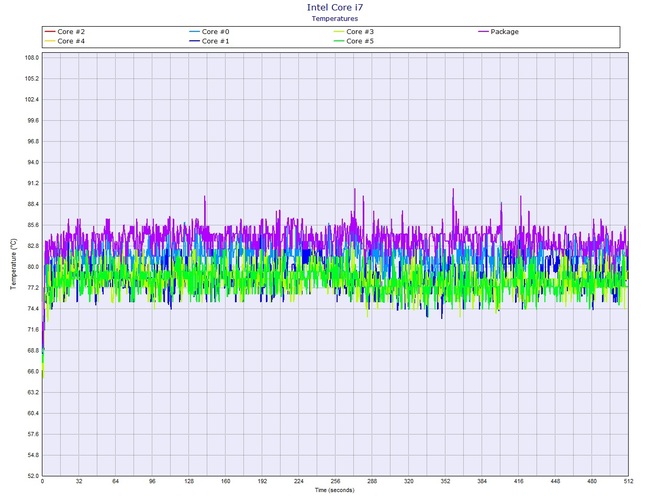The width and height of the screenshot is (670, 502).
Task: Select the Core #0 legend label
Action: click(215, 32)
